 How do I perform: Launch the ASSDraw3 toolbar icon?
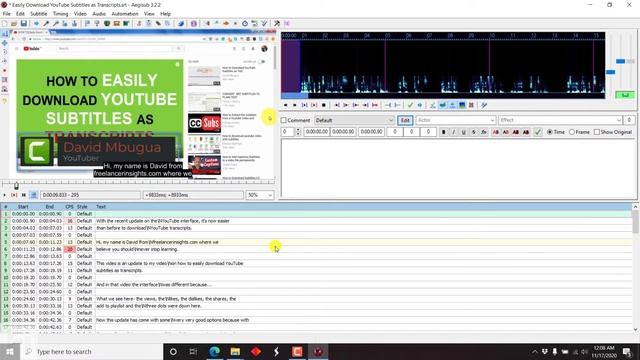tap(193, 24)
